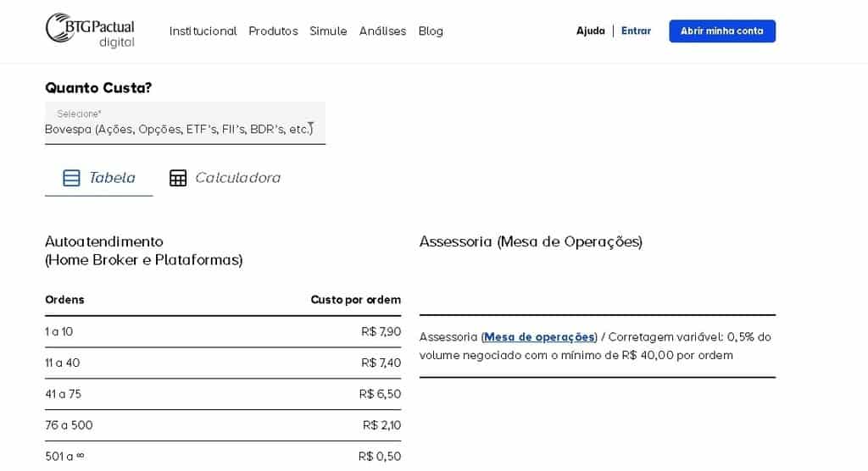Viewport: 868px width, 471px height.
Task: Open the Simule menu item
Action: click(x=328, y=31)
